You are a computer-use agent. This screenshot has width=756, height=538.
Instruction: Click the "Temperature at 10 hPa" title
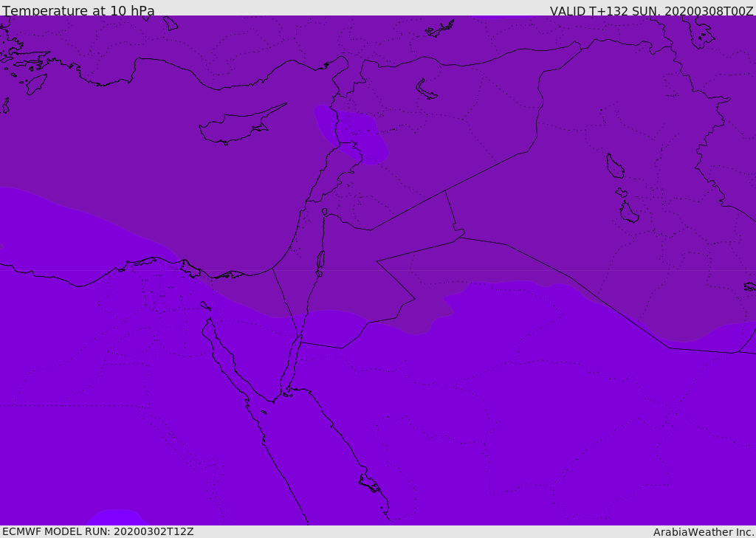(x=78, y=11)
